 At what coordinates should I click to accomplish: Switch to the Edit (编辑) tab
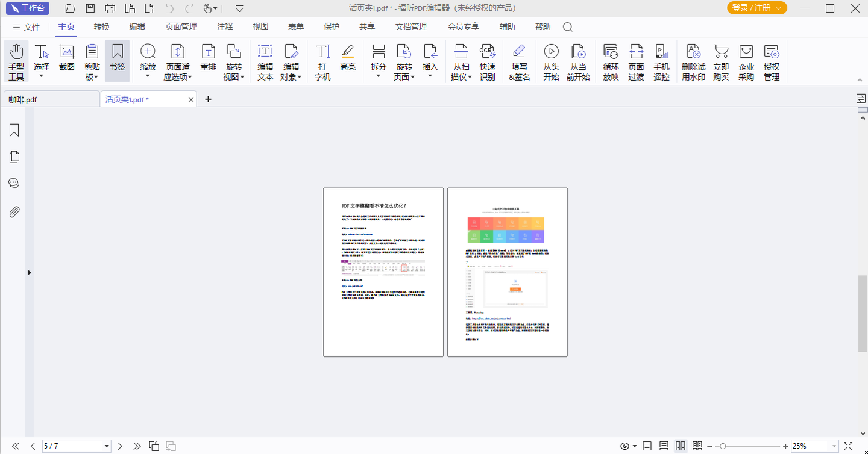point(137,27)
